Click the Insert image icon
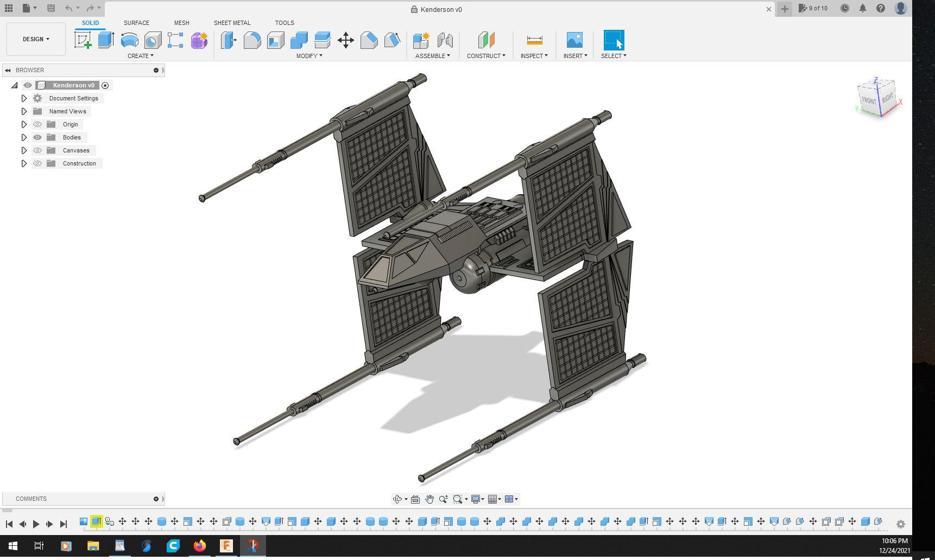This screenshot has height=560, width=935. [574, 40]
